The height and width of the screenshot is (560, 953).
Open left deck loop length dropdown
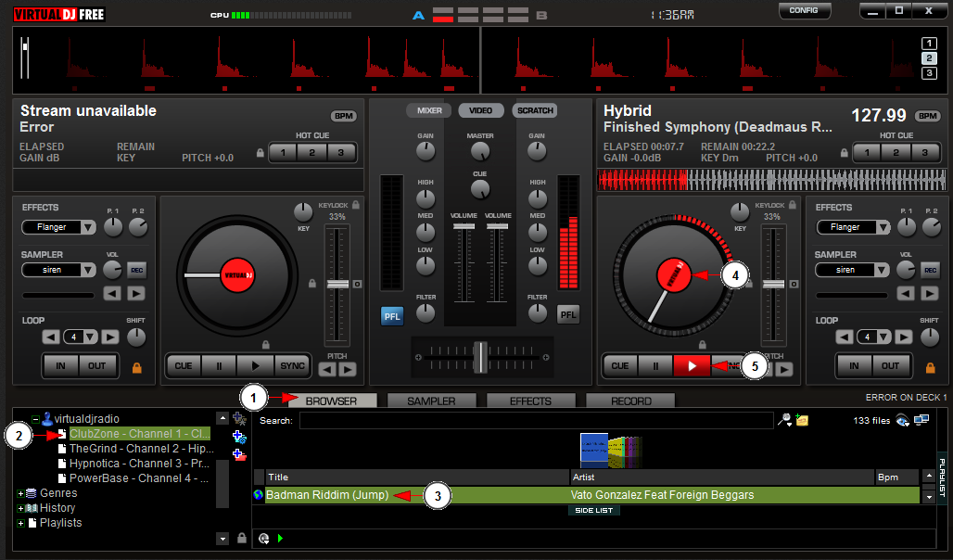[x=91, y=337]
